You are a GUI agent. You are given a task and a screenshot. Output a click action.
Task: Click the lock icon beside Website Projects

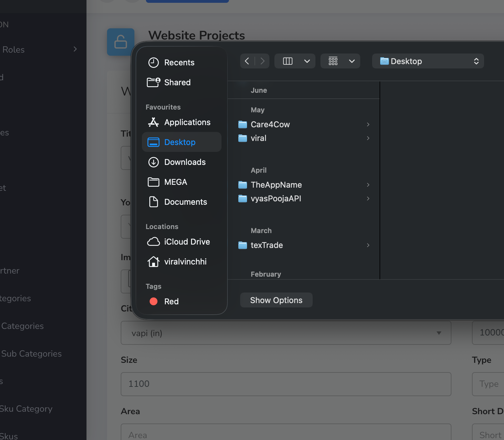click(x=120, y=42)
